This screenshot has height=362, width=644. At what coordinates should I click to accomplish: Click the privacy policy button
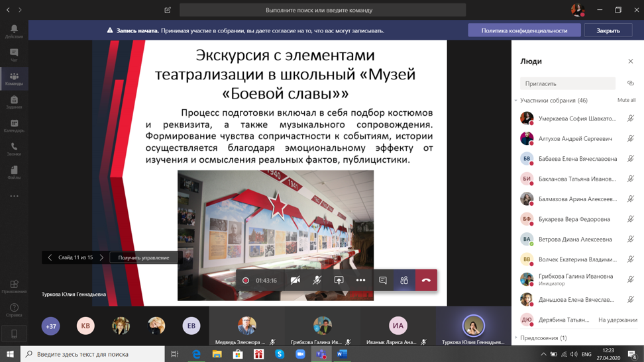coord(524,30)
